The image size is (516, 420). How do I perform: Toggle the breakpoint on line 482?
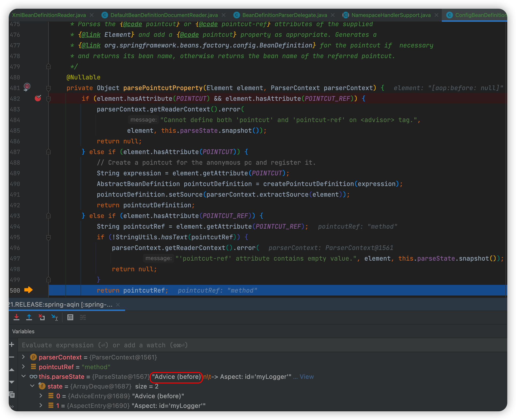click(x=38, y=98)
